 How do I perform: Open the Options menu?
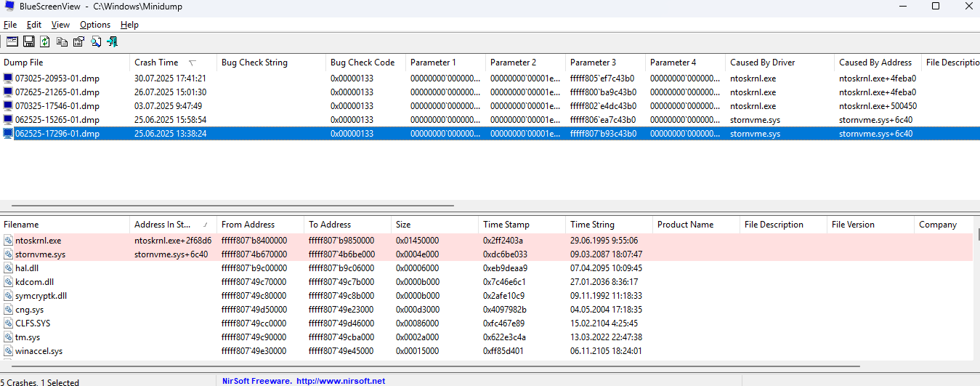(95, 25)
